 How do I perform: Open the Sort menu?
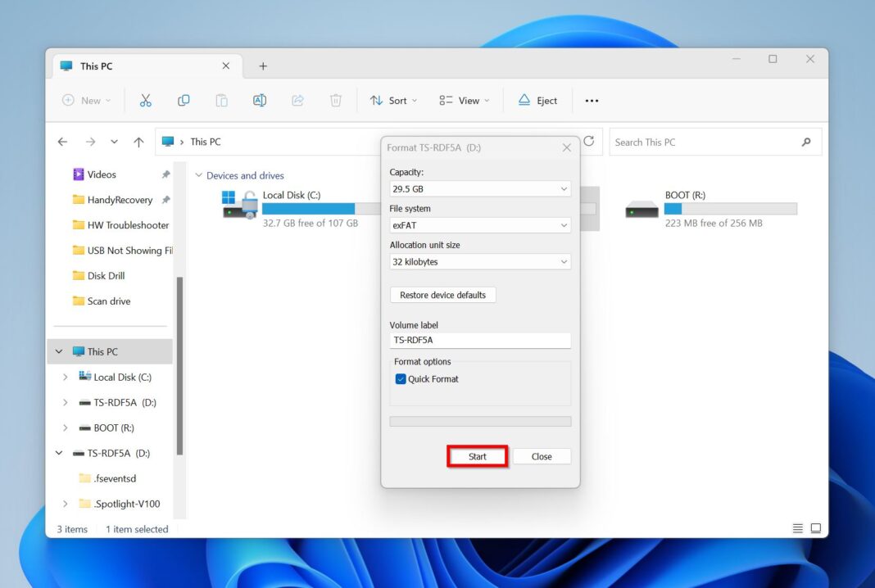point(393,101)
